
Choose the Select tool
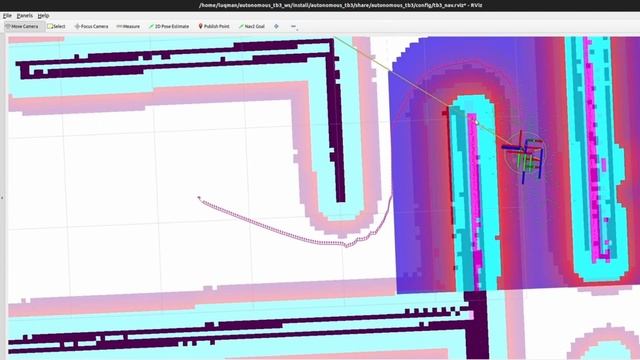pyautogui.click(x=56, y=26)
